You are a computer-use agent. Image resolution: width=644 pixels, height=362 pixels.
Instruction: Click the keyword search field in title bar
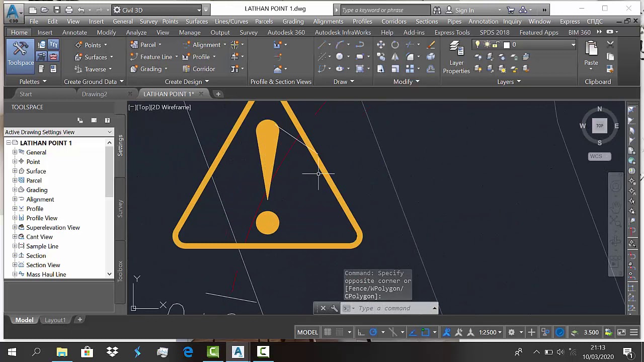385,10
